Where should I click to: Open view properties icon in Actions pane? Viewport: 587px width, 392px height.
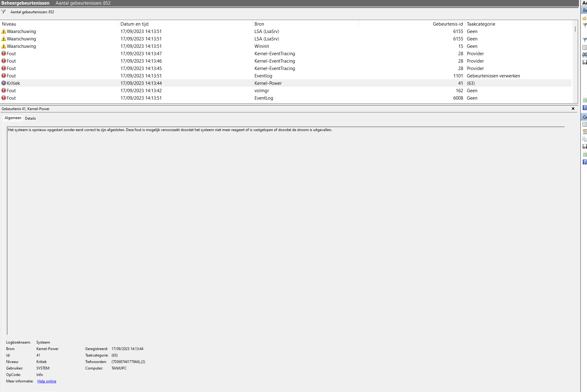click(x=584, y=47)
